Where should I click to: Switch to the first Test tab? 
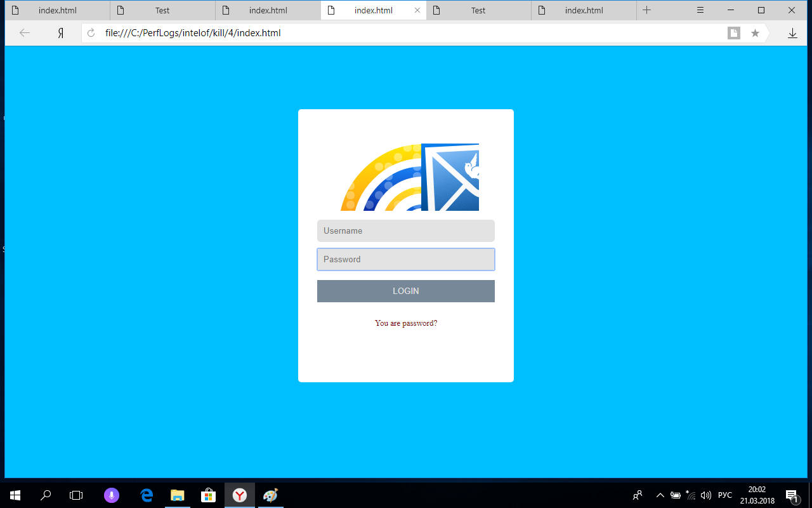(x=162, y=10)
